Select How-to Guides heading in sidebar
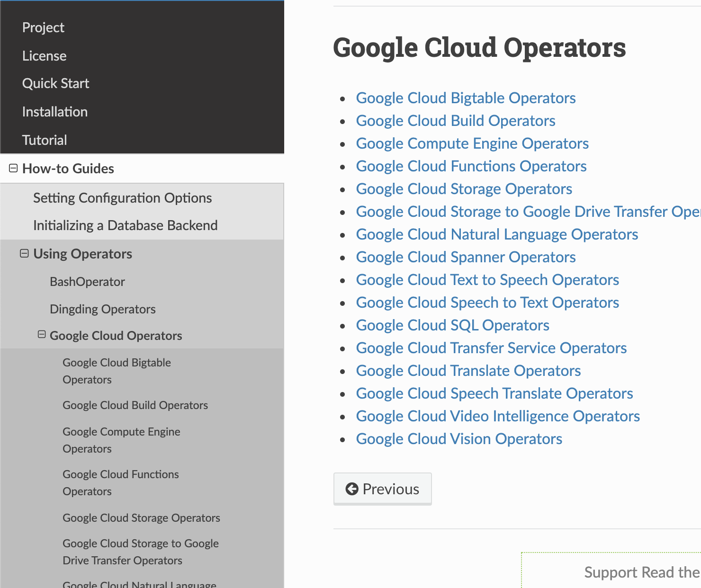Image resolution: width=701 pixels, height=588 pixels. click(x=68, y=169)
